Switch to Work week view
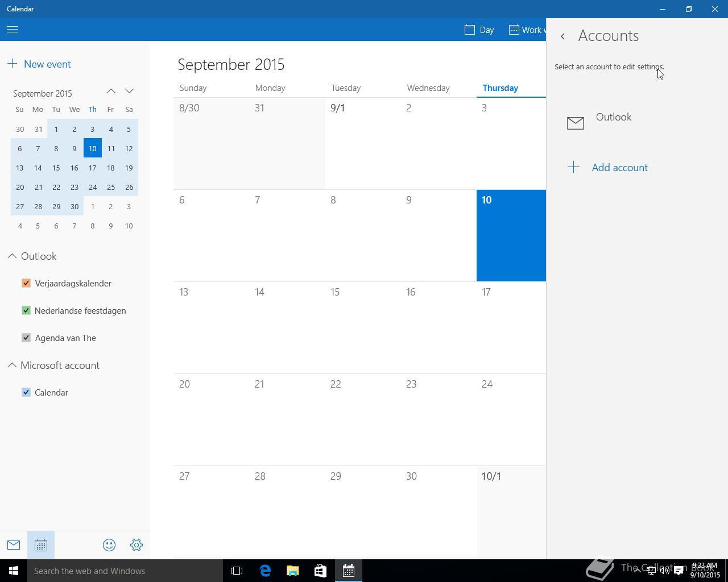 tap(527, 30)
